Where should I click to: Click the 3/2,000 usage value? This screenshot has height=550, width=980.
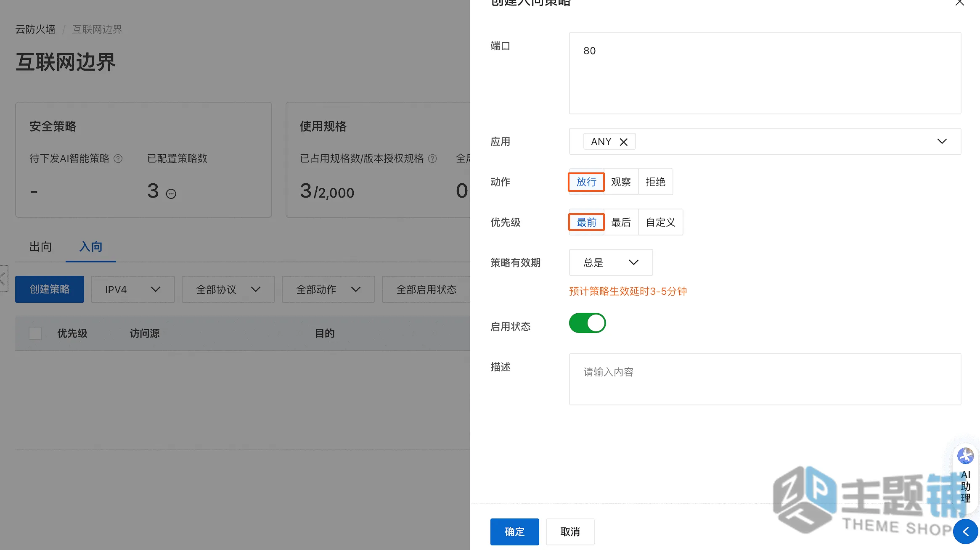coord(327,191)
